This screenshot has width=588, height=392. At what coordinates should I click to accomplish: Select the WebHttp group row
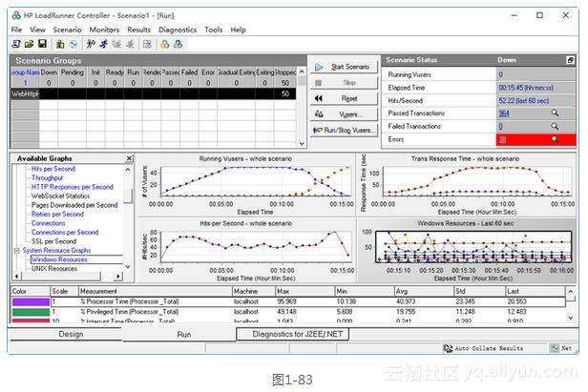coord(154,93)
